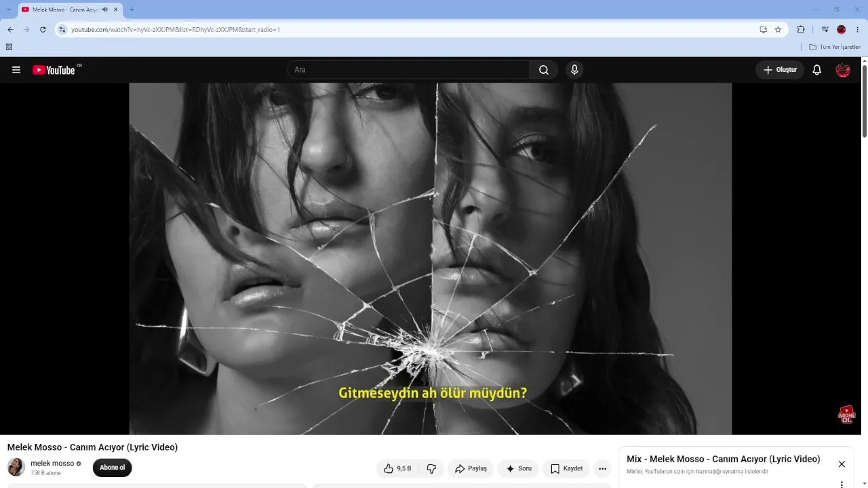Open the Chrome three-dot menu
Image resolution: width=868 pixels, height=488 pixels.
click(x=858, y=30)
